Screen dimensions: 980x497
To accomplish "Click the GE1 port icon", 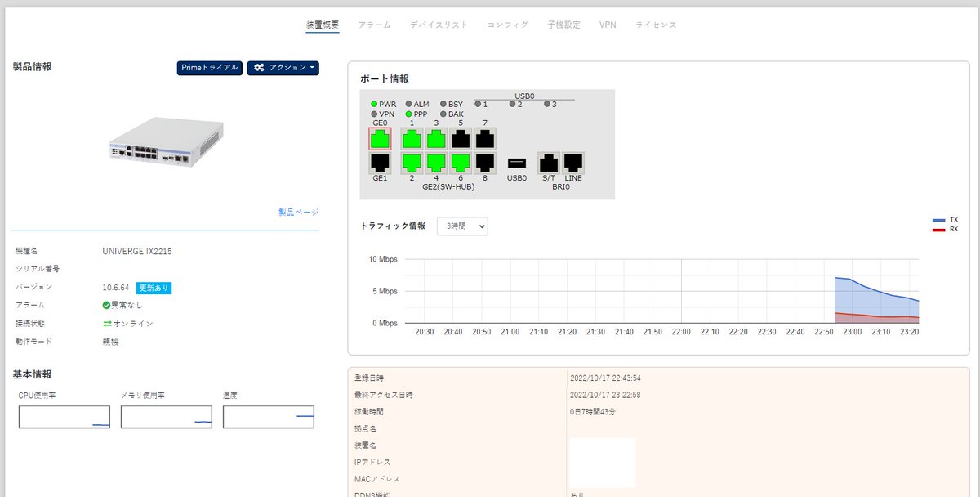I will 380,163.
